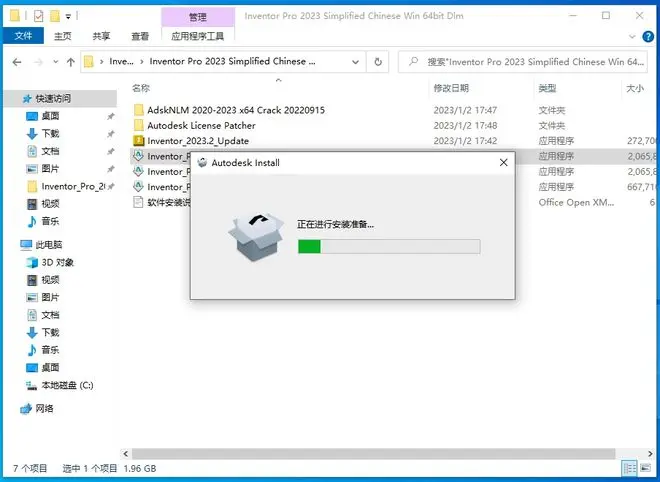Select 网络 in the navigation pane
Screen dimensions: 660x482
point(44,408)
